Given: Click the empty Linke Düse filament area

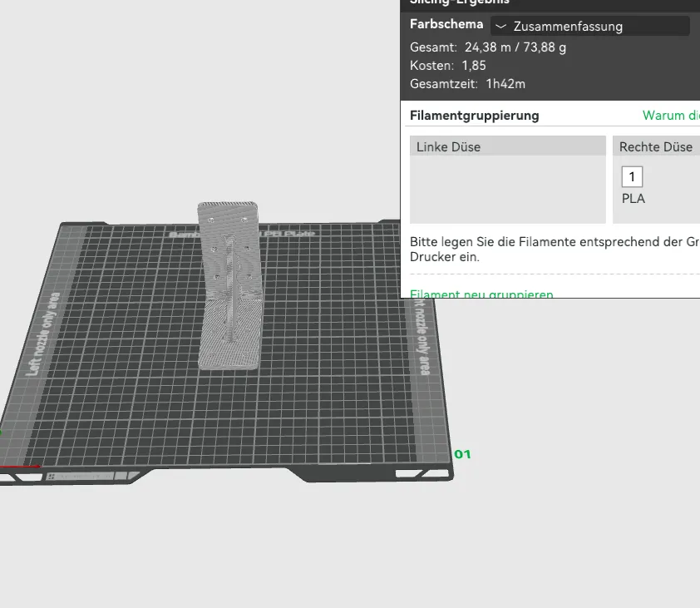Looking at the screenshot, I should tap(508, 190).
